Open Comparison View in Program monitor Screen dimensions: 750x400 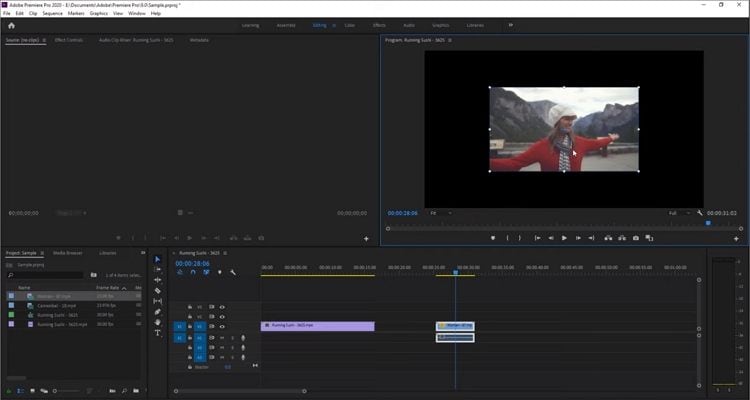649,238
